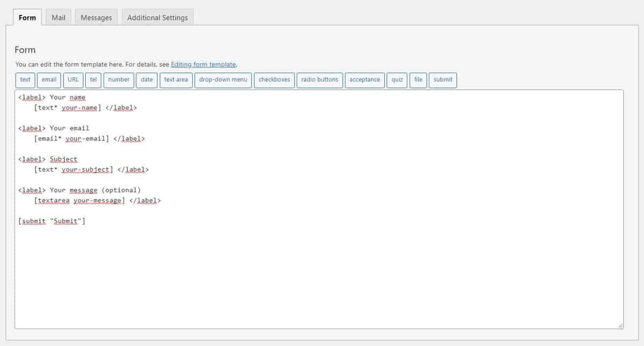Add an email field tag

coord(49,80)
